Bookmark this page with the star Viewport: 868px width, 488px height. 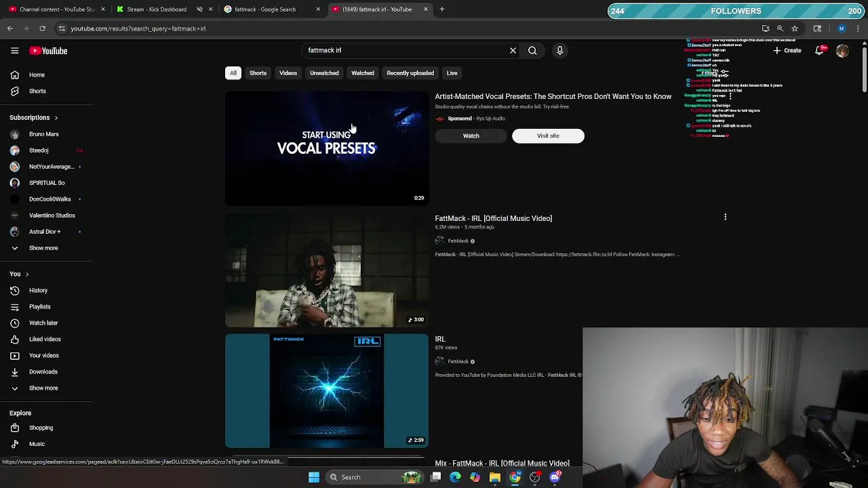795,28
